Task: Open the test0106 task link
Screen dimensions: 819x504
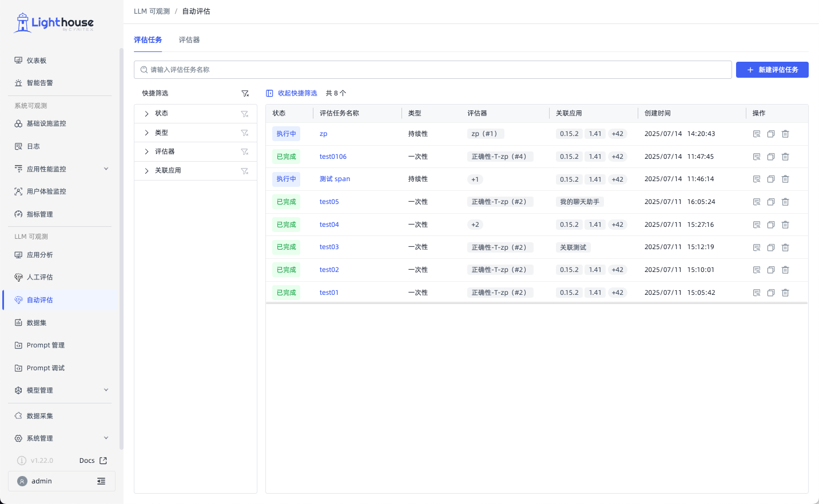Action: pos(333,157)
